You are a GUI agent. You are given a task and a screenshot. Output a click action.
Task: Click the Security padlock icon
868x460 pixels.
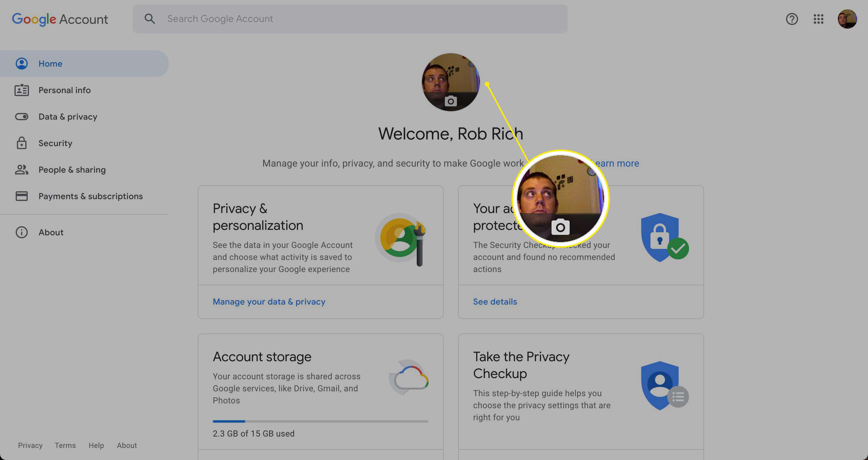tap(22, 143)
